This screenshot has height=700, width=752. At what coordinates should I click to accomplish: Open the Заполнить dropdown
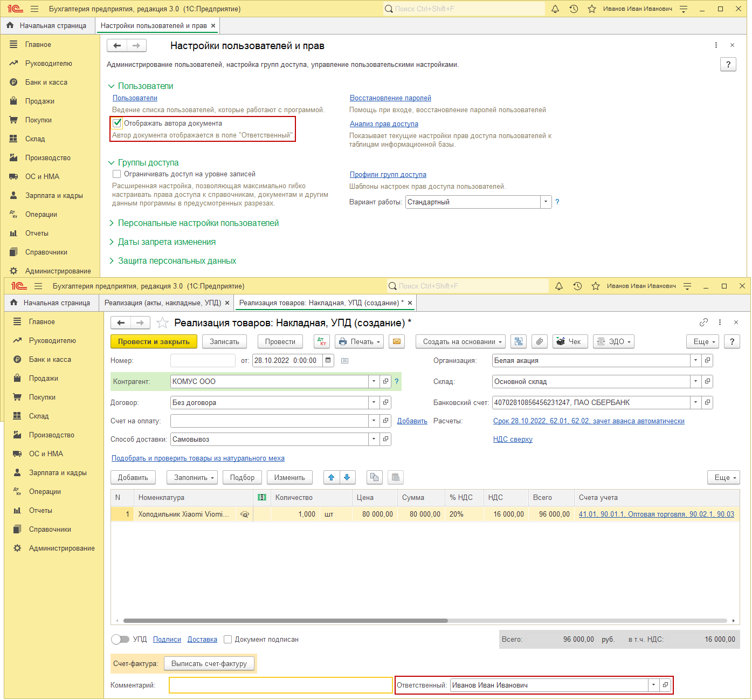(x=192, y=477)
